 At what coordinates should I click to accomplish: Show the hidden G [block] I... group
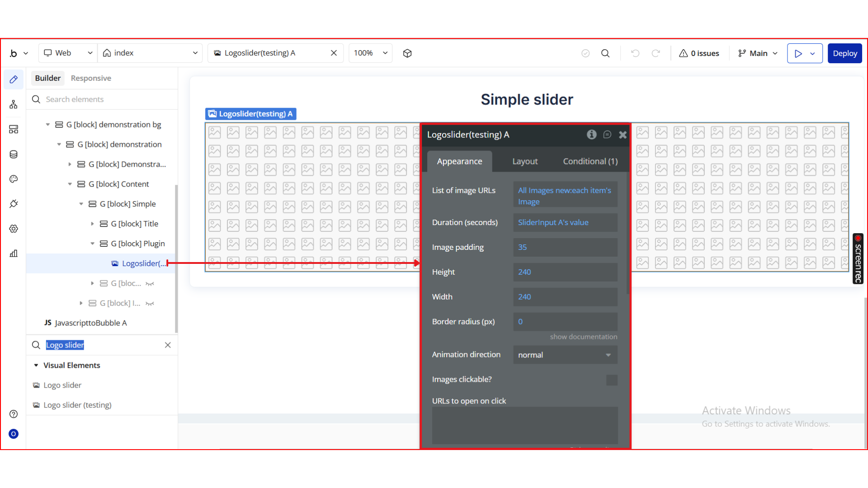(x=150, y=304)
